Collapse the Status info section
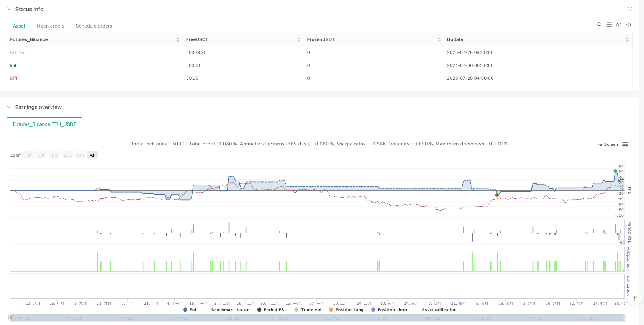The image size is (644, 325). click(x=9, y=9)
